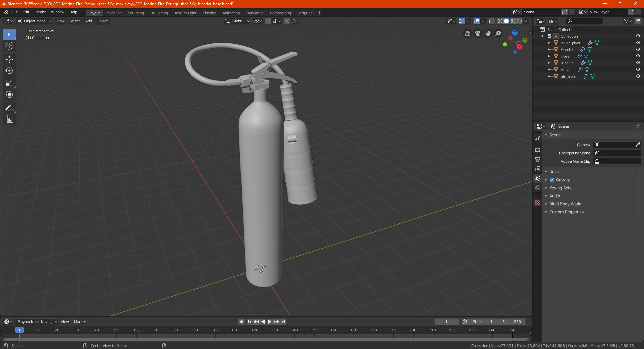This screenshot has height=349, width=644.
Task: Choose the Measure tool
Action: tap(9, 120)
